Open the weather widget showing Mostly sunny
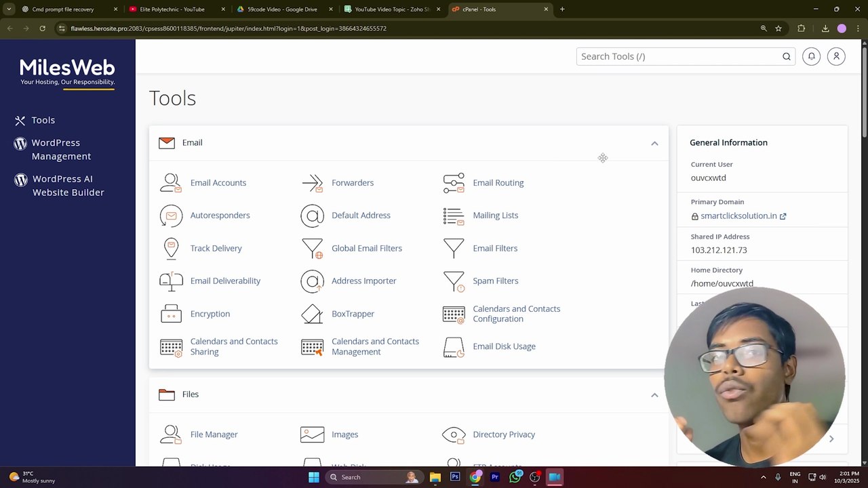This screenshot has height=488, width=868. tap(33, 477)
